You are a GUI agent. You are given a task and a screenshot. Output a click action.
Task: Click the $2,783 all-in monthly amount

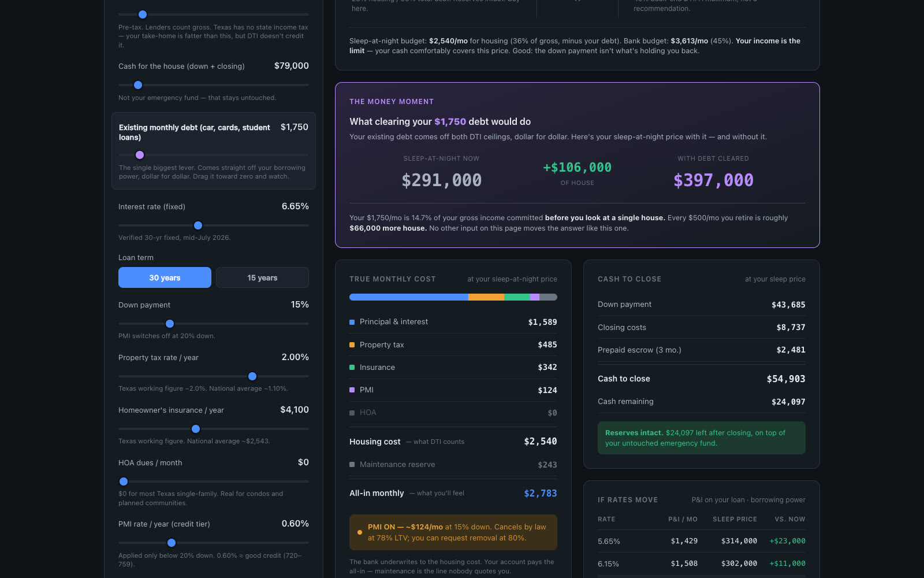pos(541,493)
